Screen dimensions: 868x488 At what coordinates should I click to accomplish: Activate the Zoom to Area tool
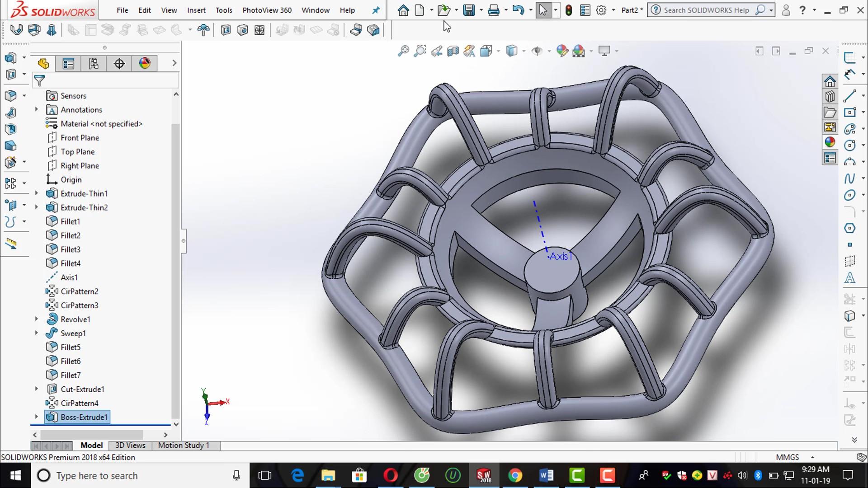click(420, 51)
